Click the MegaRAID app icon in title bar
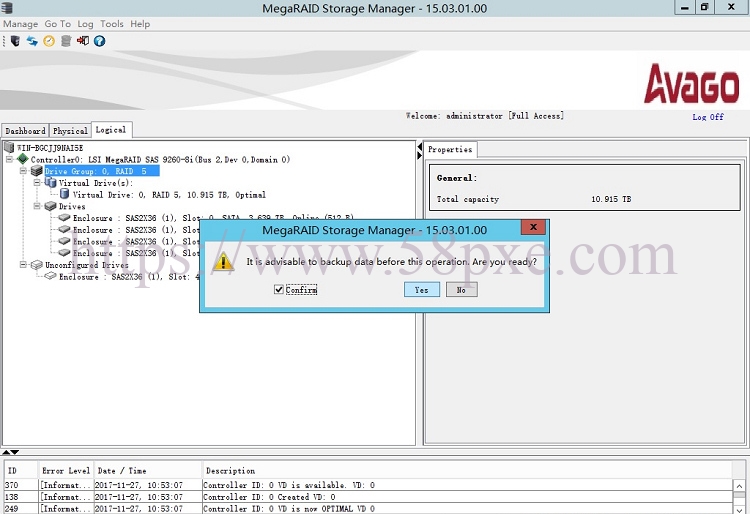750x514 pixels. pyautogui.click(x=7, y=8)
